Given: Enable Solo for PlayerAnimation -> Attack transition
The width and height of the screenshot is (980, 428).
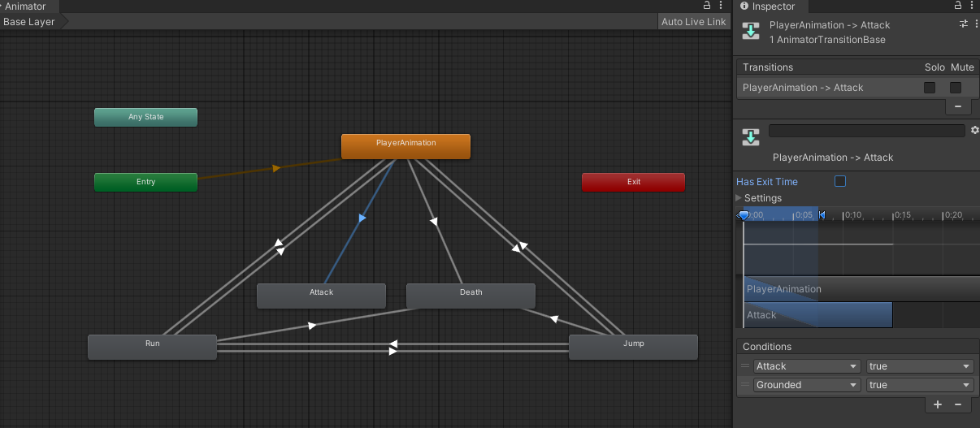Looking at the screenshot, I should (930, 88).
